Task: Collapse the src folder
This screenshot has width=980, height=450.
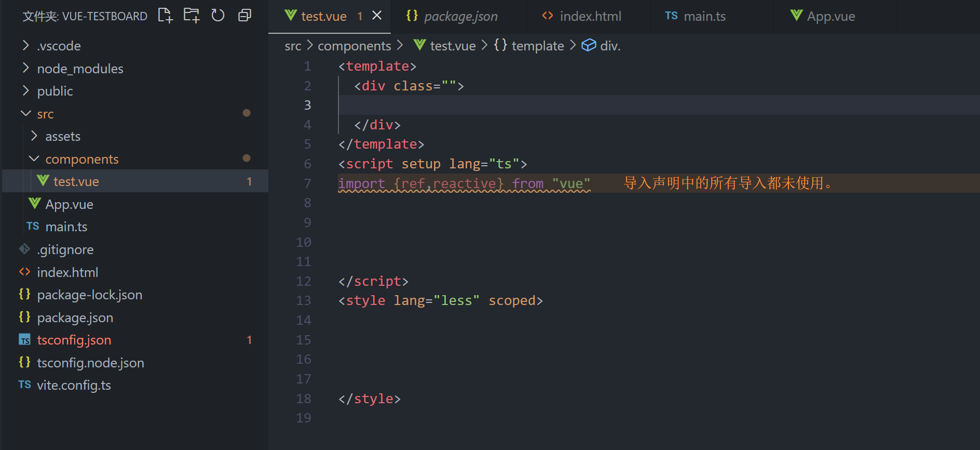Action: (x=135, y=114)
